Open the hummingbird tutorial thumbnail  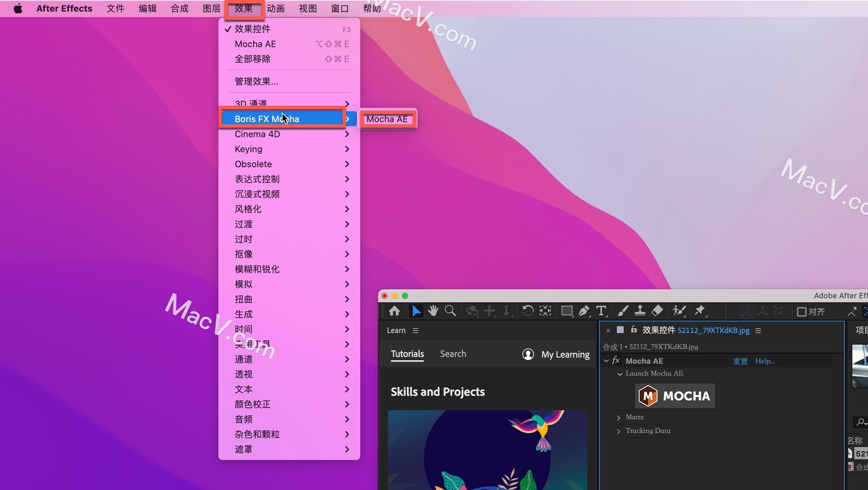[x=487, y=450]
